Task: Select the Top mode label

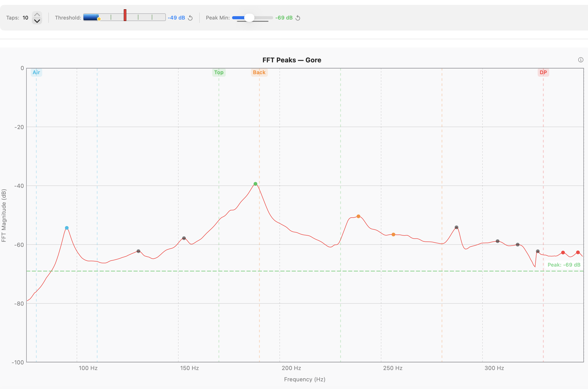Action: coord(219,72)
